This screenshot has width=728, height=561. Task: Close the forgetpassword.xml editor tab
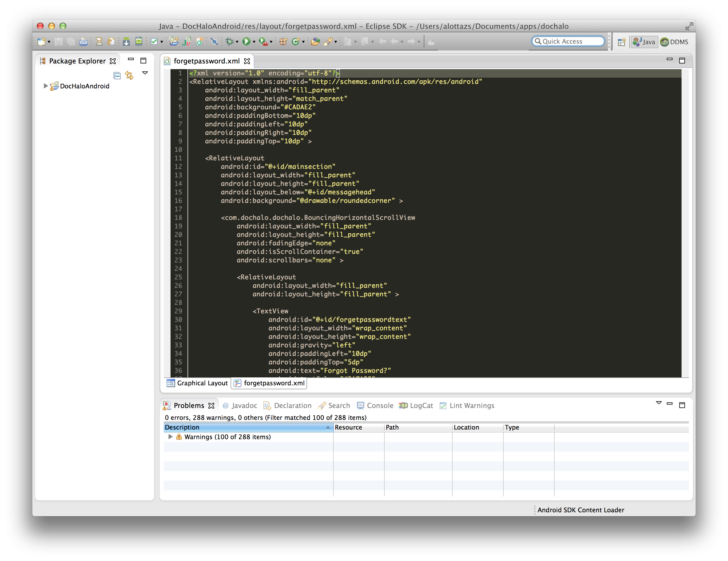coord(247,61)
